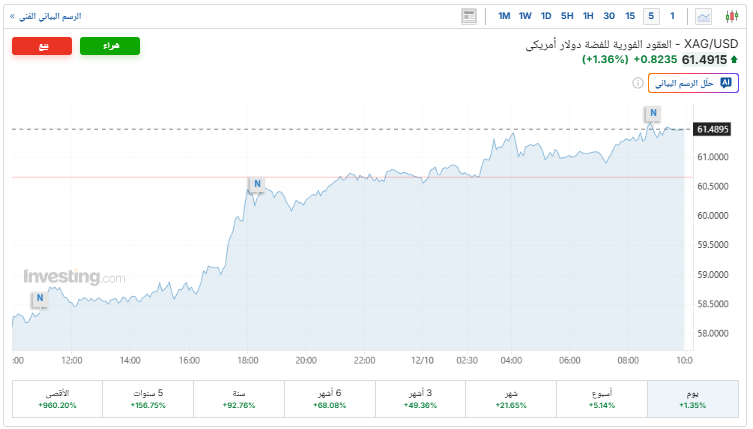Click the AI حلّل الرسم البياني button

[693, 83]
